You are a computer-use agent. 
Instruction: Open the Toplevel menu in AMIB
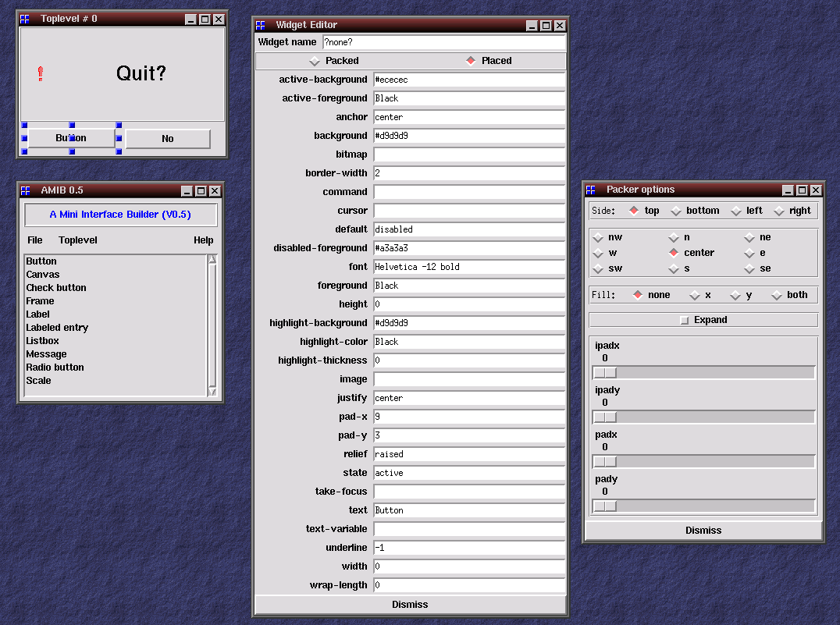click(x=78, y=240)
